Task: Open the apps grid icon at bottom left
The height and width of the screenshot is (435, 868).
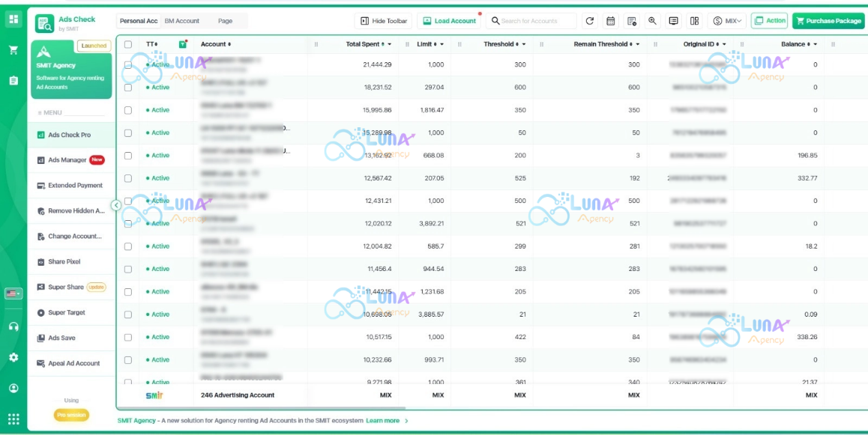Action: pos(13,419)
